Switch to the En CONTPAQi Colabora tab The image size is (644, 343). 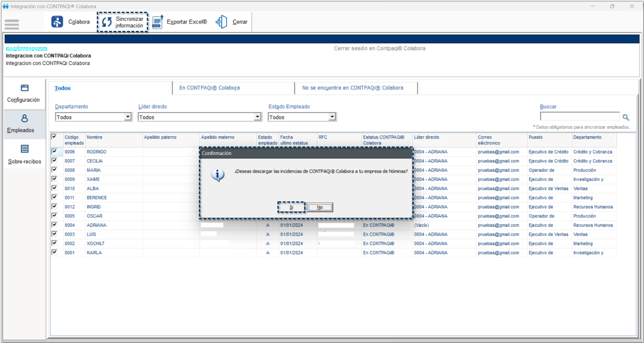tap(210, 88)
